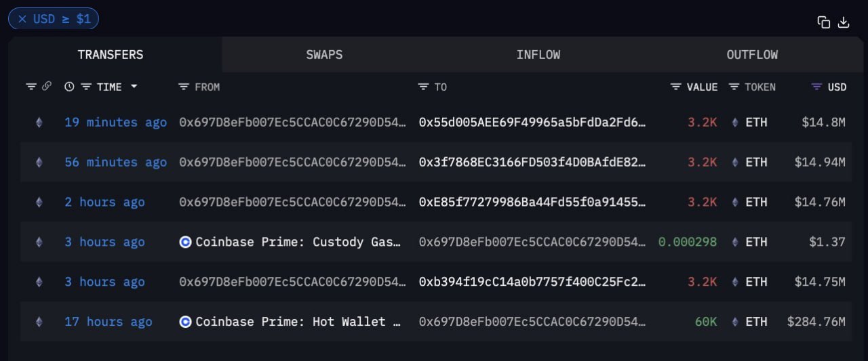The height and width of the screenshot is (361, 868).
Task: Click Coinbase Prime Hot Wallet logo icon
Action: click(x=185, y=322)
